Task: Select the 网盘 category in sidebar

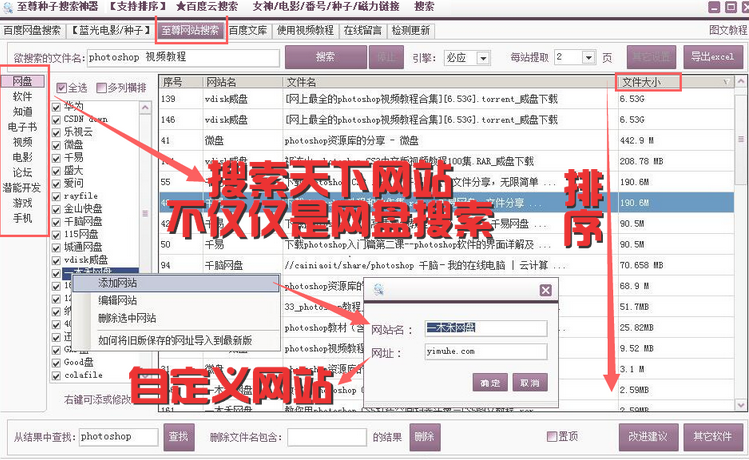Action: [22, 81]
